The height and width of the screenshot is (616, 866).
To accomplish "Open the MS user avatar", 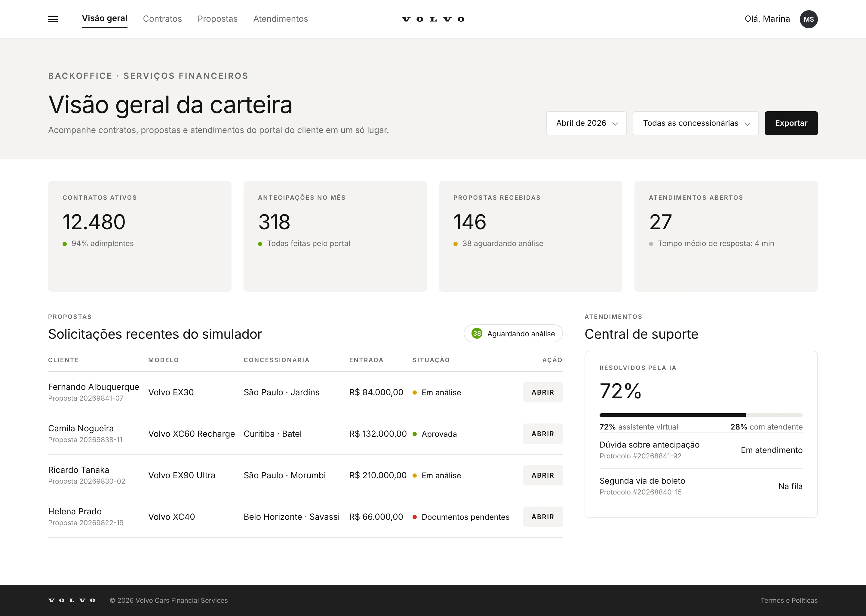I will tap(808, 19).
